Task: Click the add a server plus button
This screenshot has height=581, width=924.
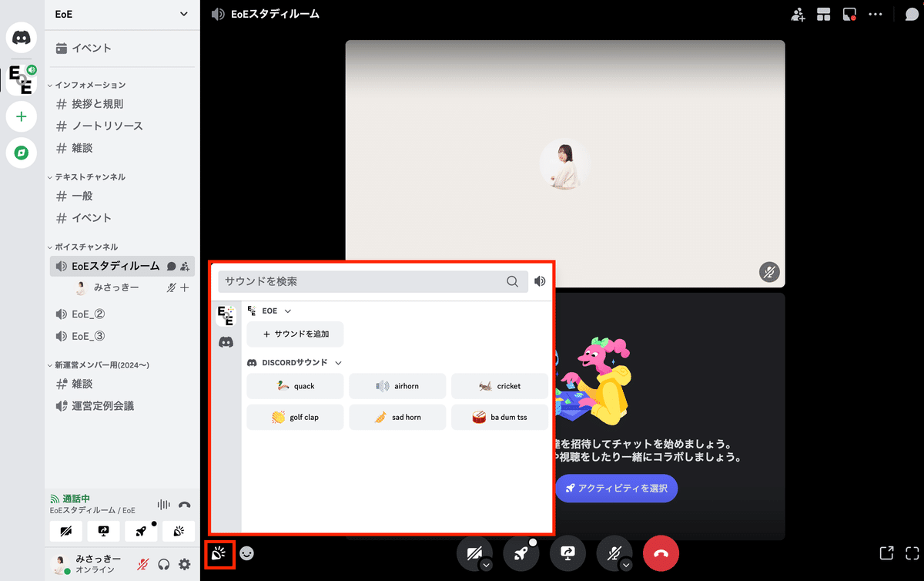Action: [x=22, y=117]
